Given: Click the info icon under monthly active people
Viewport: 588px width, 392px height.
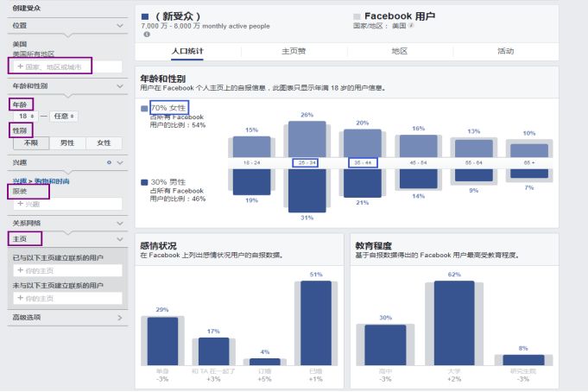Looking at the screenshot, I should coord(147,35).
